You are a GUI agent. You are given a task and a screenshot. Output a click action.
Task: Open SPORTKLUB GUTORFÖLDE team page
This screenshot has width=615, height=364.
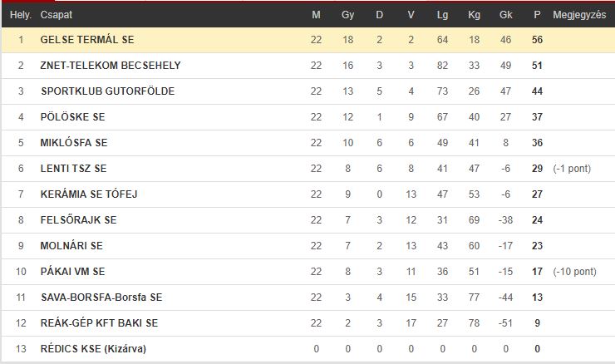click(108, 91)
